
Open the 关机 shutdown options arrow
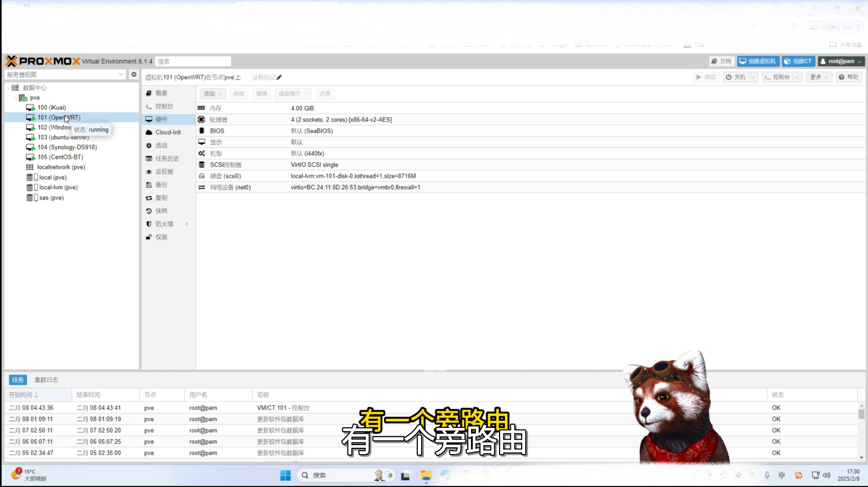[x=753, y=77]
